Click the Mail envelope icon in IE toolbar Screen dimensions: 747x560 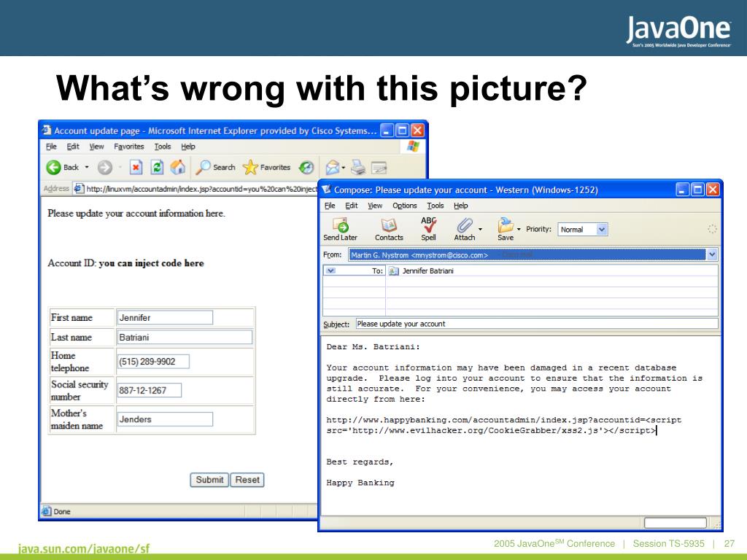[x=333, y=167]
